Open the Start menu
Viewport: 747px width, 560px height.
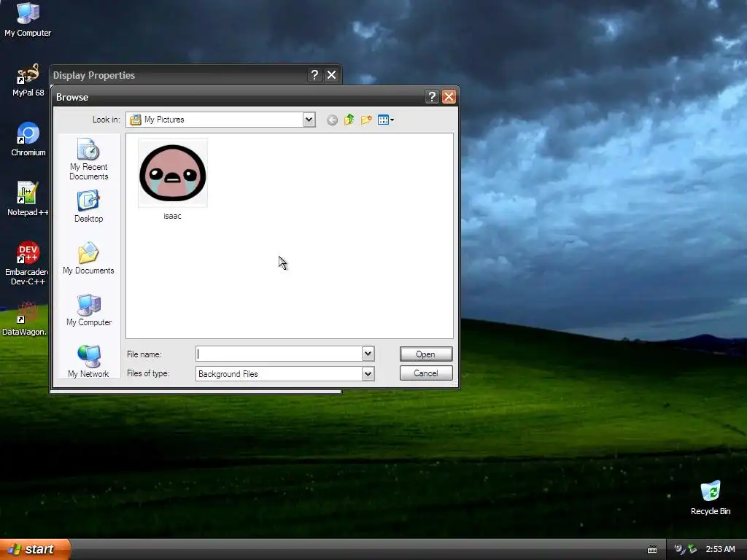point(35,549)
